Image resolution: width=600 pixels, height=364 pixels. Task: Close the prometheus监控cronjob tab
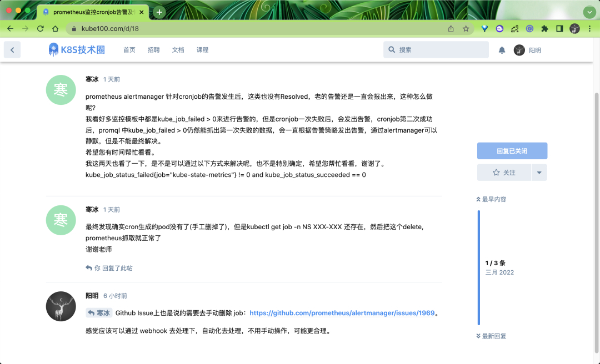(x=142, y=12)
